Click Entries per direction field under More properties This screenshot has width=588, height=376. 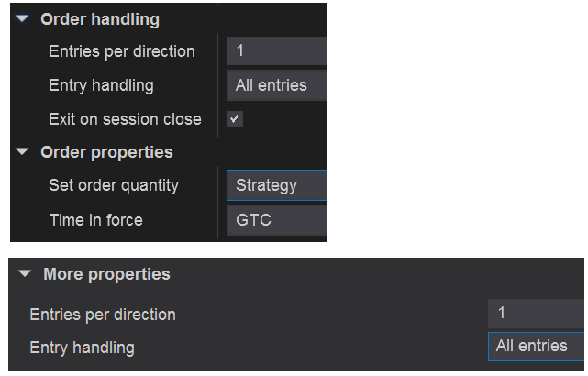click(536, 313)
